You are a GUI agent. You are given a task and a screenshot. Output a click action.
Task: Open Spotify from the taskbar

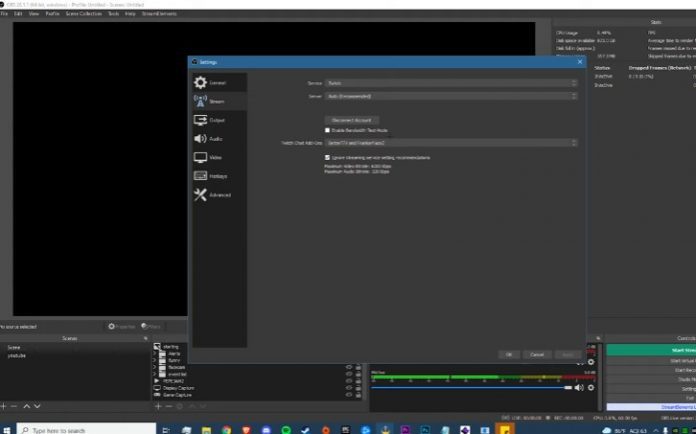286,430
